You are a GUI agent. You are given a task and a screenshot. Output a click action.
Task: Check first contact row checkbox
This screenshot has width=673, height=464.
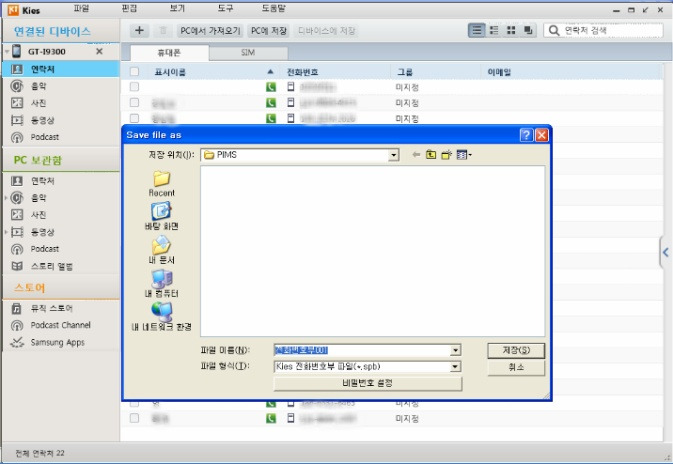coord(134,87)
